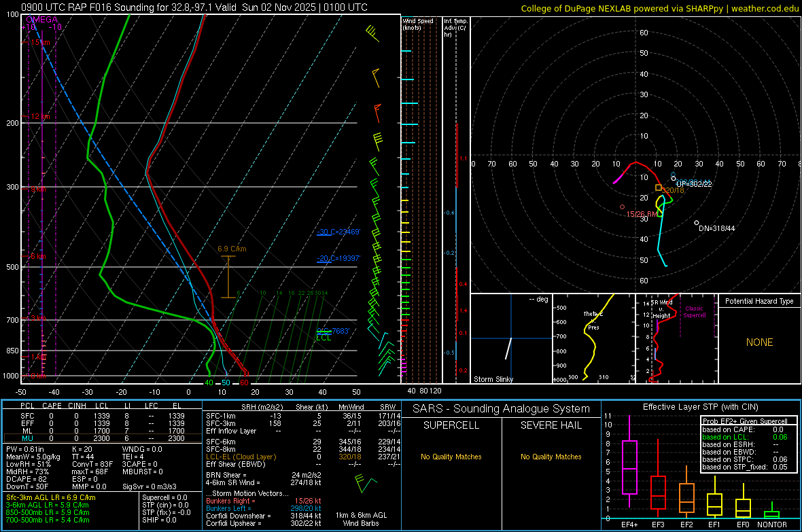Click the 'Potential Hazard Type' heading

pyautogui.click(x=759, y=301)
